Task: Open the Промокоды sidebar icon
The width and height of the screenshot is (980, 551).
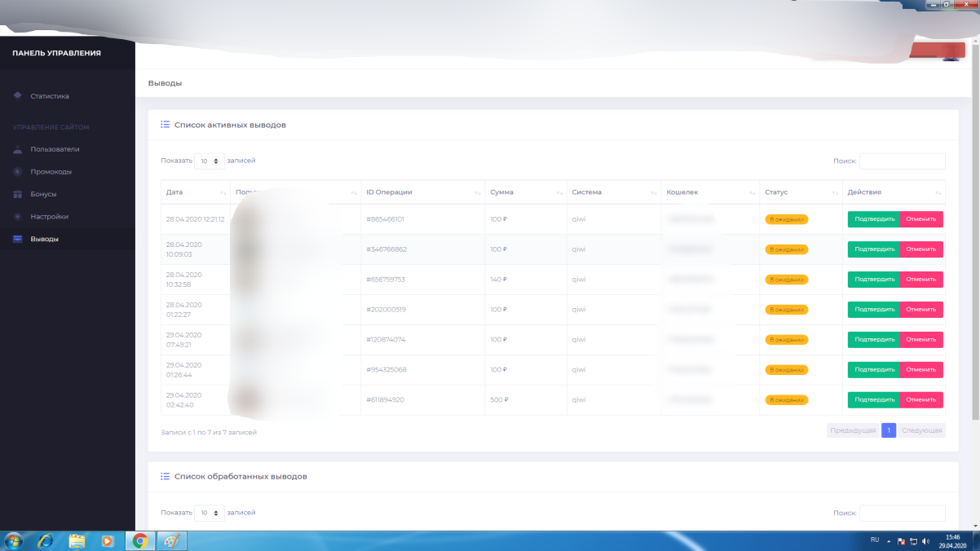Action: coord(18,172)
